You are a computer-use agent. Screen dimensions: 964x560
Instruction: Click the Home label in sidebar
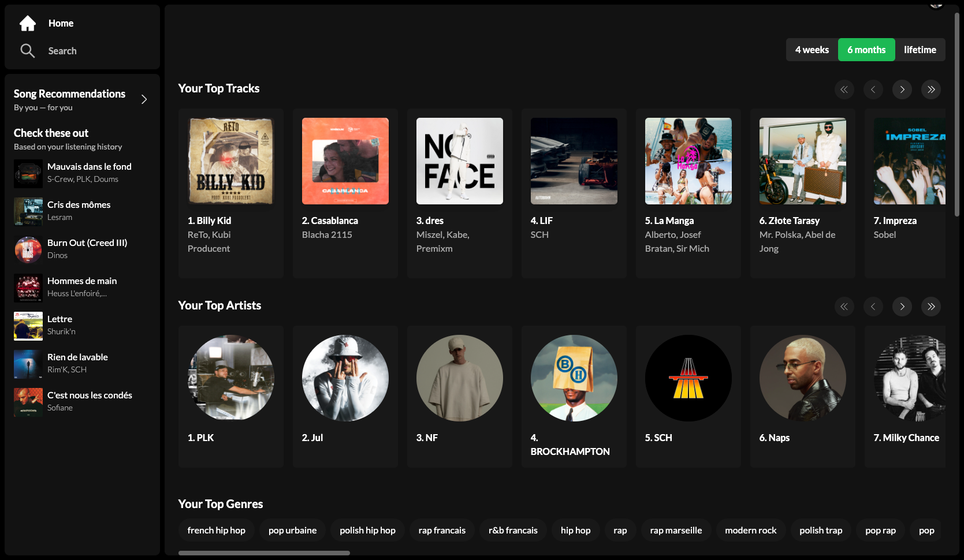coord(61,23)
